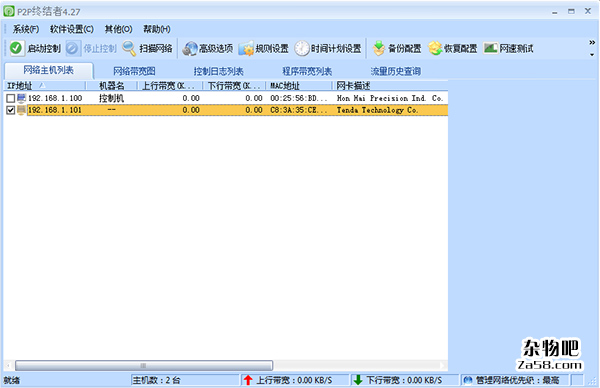The height and width of the screenshot is (388, 600).
Task: Open 规则设置 via its gear icon
Action: tap(246, 49)
